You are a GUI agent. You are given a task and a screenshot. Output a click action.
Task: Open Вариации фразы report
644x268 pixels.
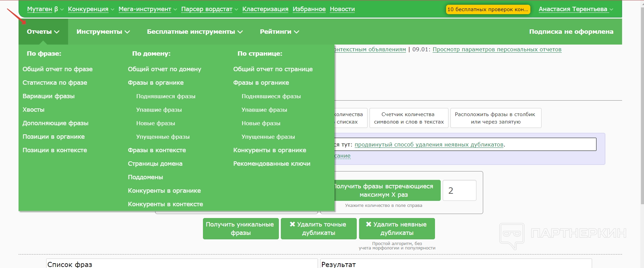49,96
